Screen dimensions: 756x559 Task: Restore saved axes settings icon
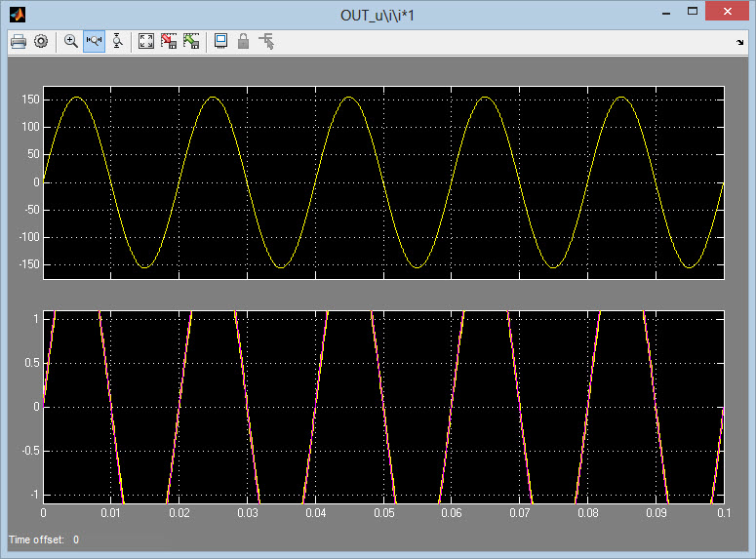coord(191,42)
